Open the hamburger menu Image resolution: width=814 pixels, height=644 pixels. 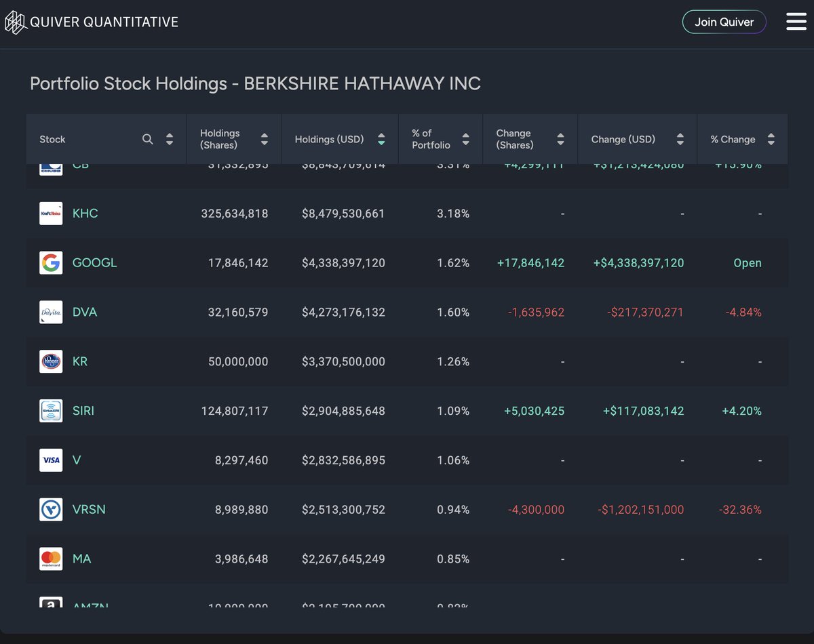coord(796,22)
